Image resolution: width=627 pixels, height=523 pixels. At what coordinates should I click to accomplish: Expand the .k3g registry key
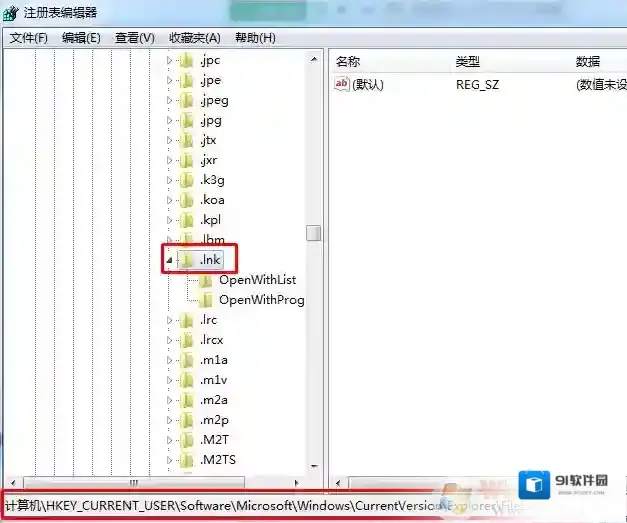[x=170, y=180]
